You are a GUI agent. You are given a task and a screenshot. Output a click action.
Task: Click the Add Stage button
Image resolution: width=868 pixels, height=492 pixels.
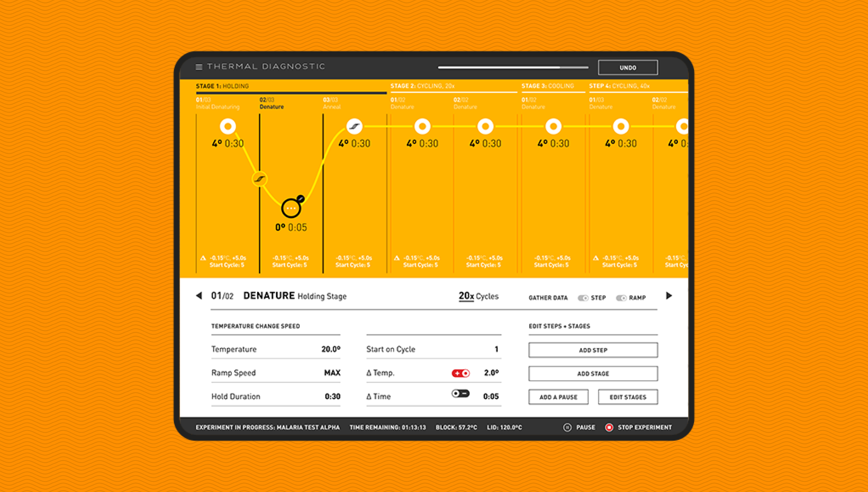point(593,373)
